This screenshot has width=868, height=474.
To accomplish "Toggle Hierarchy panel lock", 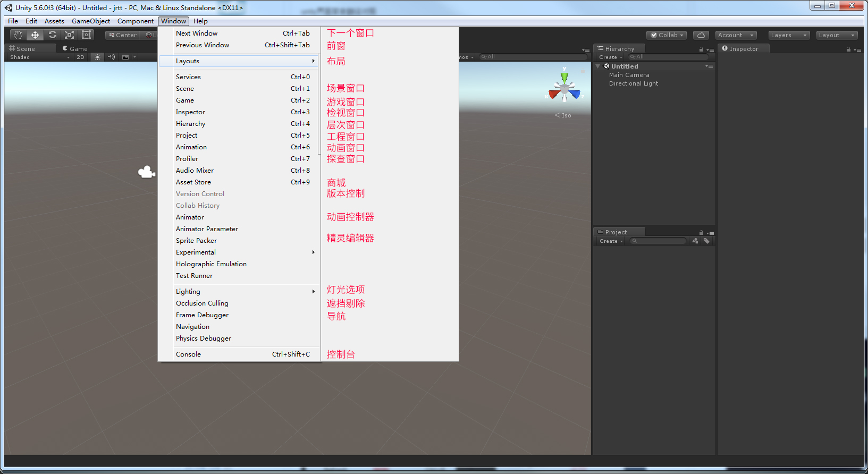I will tap(701, 49).
